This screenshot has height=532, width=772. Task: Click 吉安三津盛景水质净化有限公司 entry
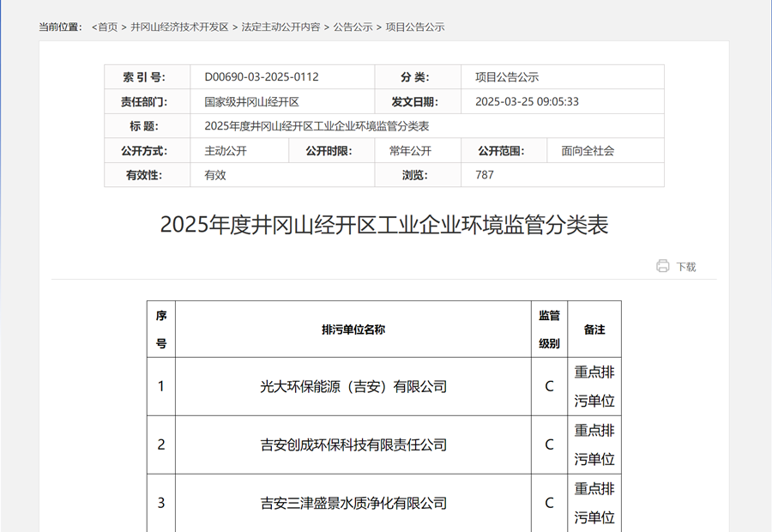[x=353, y=504]
